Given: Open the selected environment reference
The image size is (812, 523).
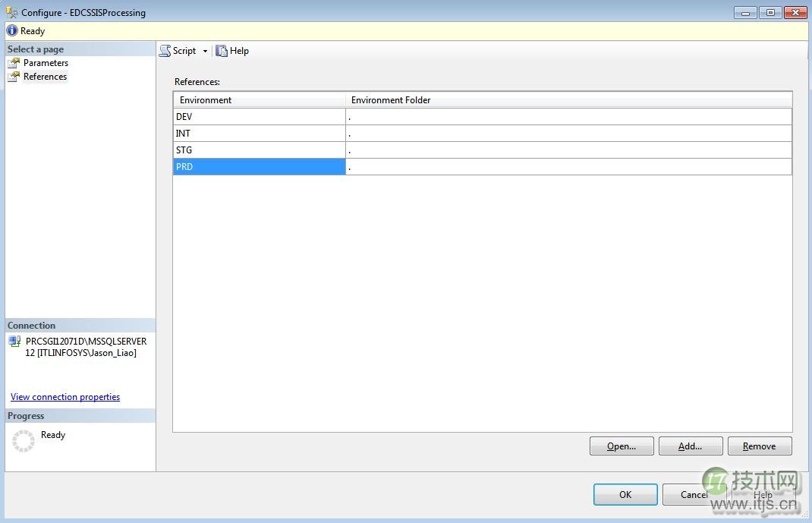Looking at the screenshot, I should (x=621, y=446).
